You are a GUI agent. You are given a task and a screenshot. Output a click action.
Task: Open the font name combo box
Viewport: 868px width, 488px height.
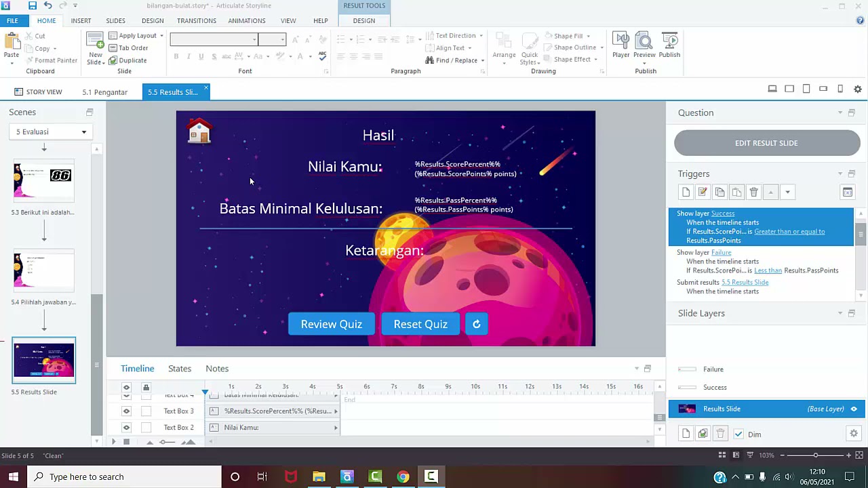(214, 39)
